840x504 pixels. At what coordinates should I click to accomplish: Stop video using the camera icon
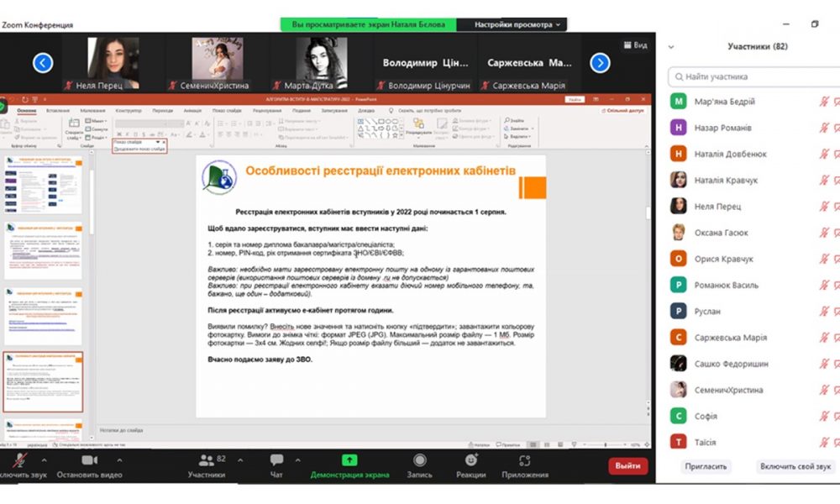(90, 460)
